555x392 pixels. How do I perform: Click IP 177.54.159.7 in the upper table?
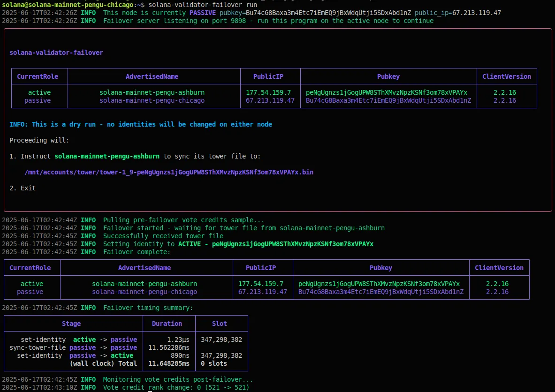pos(268,92)
